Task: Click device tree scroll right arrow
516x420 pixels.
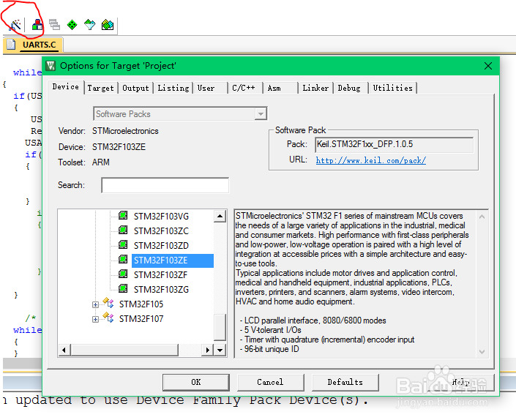Action: [207, 350]
